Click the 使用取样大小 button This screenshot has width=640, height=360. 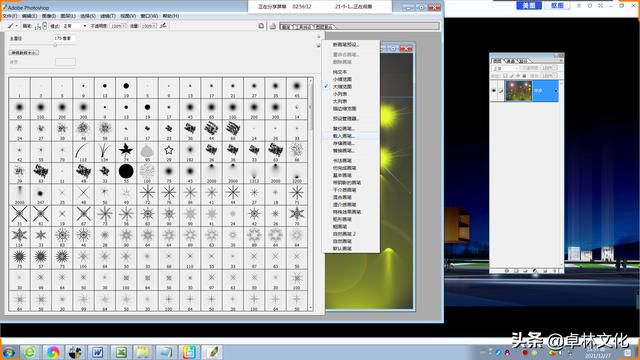click(24, 53)
